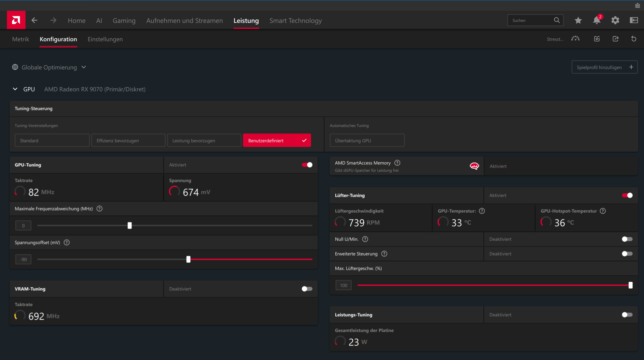Image resolution: width=644 pixels, height=360 pixels.
Task: Disable the GPU-Tuning toggle
Action: click(307, 165)
